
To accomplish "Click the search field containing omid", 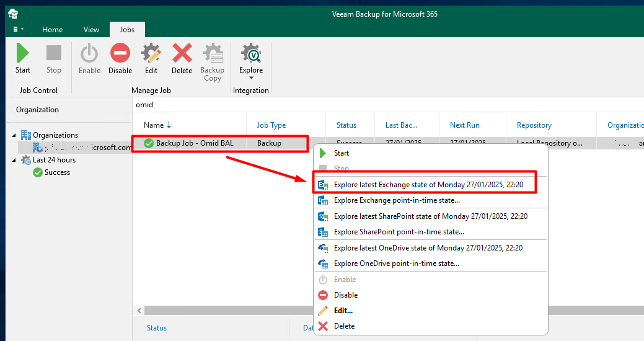I will 388,105.
